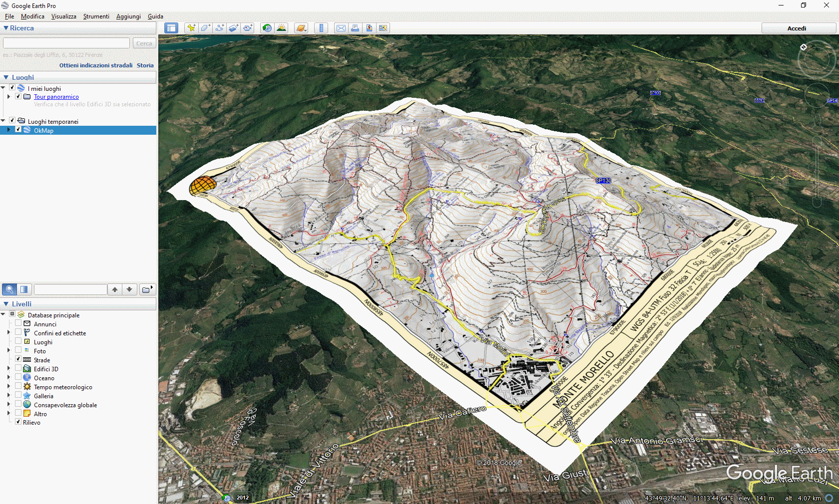Image resolution: width=839 pixels, height=504 pixels.
Task: Collapse the Livelli panel header
Action: [x=6, y=304]
